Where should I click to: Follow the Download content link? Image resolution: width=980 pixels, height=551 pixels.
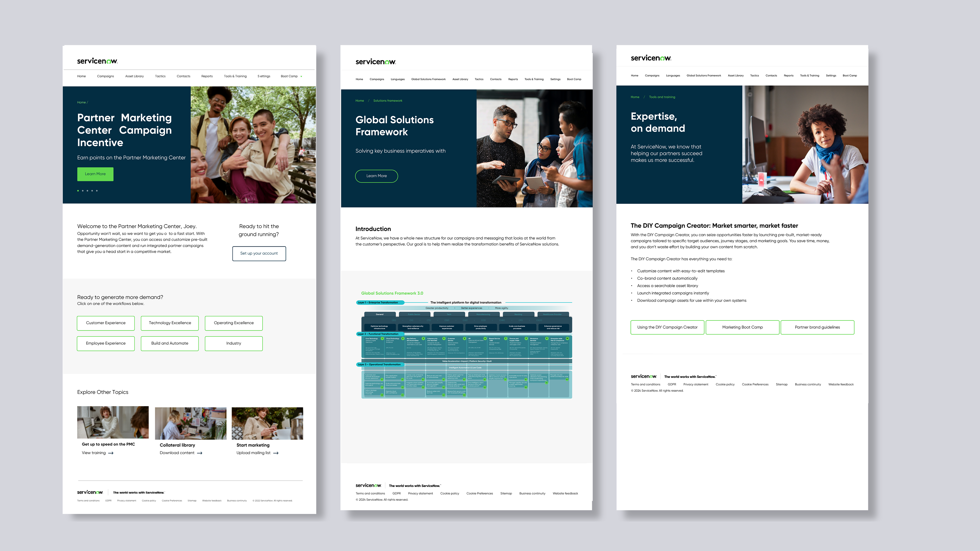pyautogui.click(x=177, y=453)
